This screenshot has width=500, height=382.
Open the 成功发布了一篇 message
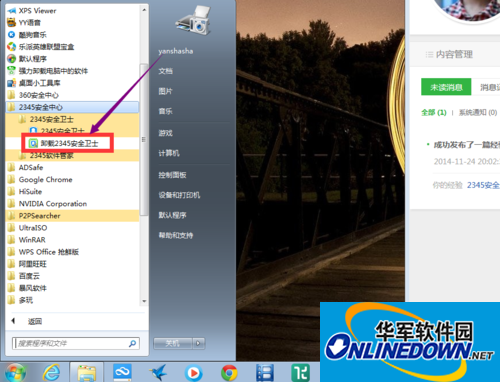[467, 145]
